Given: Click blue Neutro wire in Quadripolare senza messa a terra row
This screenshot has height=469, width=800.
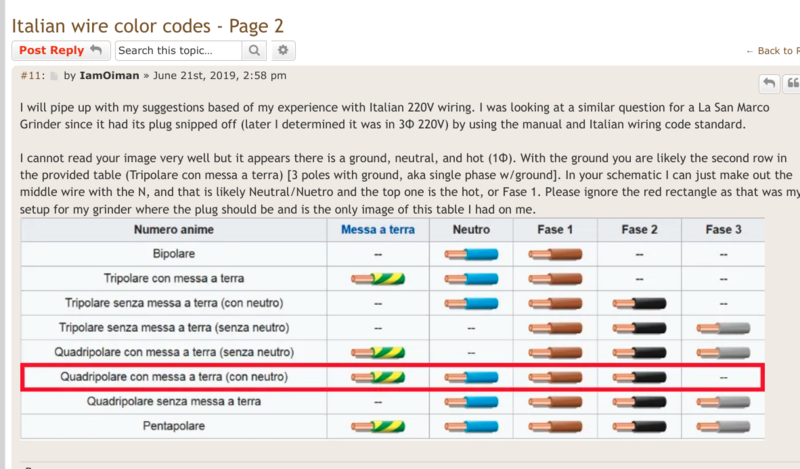Looking at the screenshot, I should [470, 401].
